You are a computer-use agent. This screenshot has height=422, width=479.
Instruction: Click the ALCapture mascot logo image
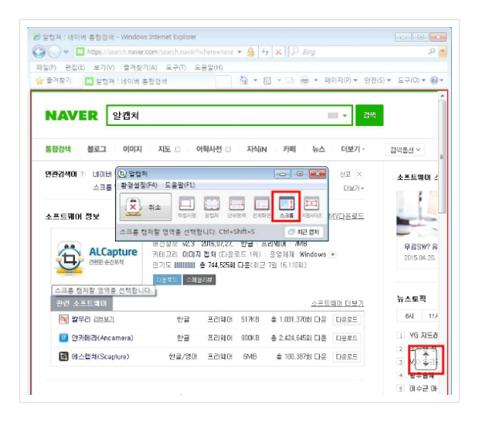[x=69, y=259]
